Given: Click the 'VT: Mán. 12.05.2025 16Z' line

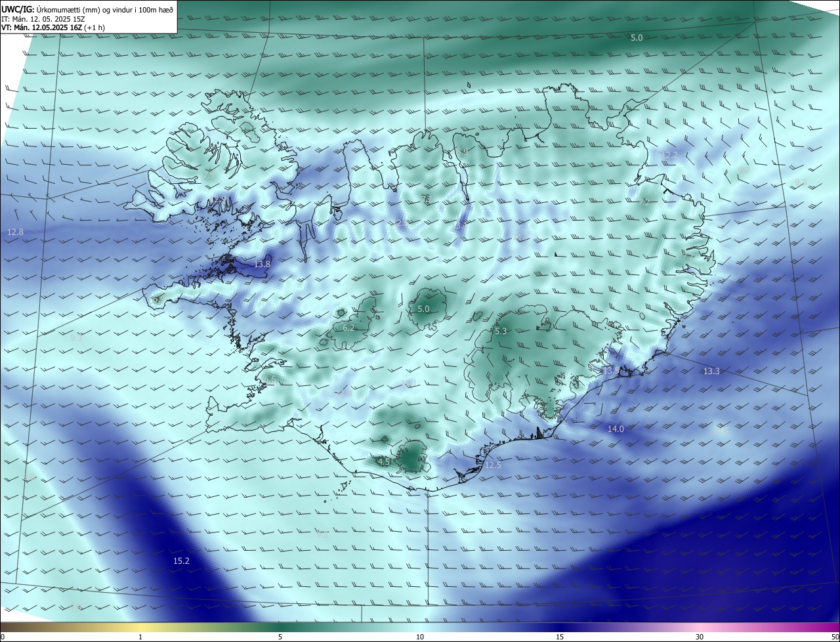Looking at the screenshot, I should pos(42,28).
